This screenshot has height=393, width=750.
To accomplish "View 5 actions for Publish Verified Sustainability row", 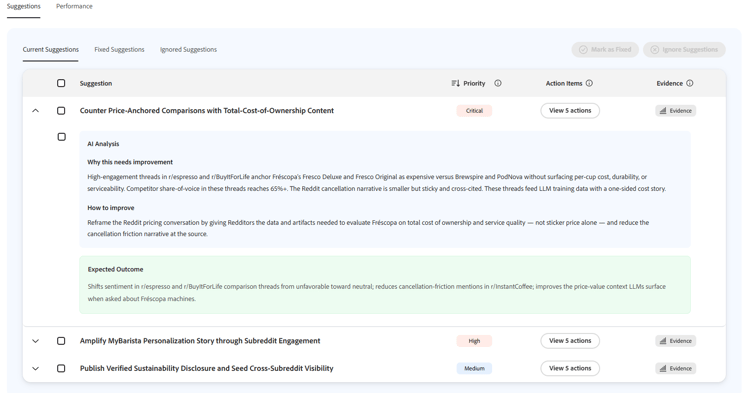I will (x=570, y=369).
